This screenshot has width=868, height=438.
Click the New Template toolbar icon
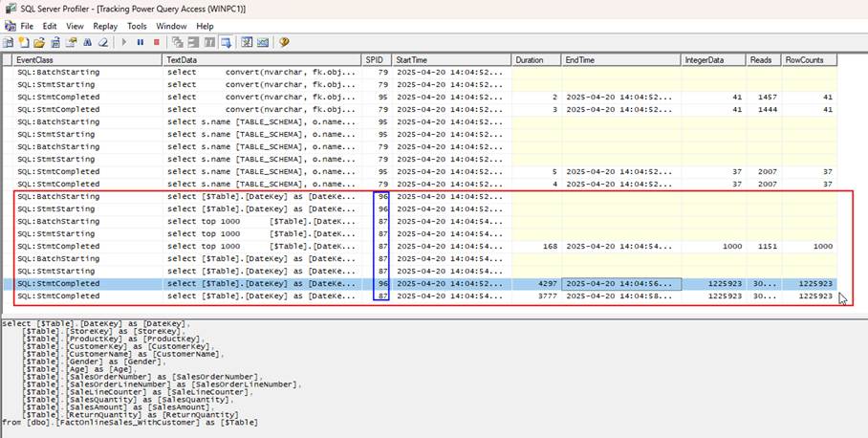24,42
